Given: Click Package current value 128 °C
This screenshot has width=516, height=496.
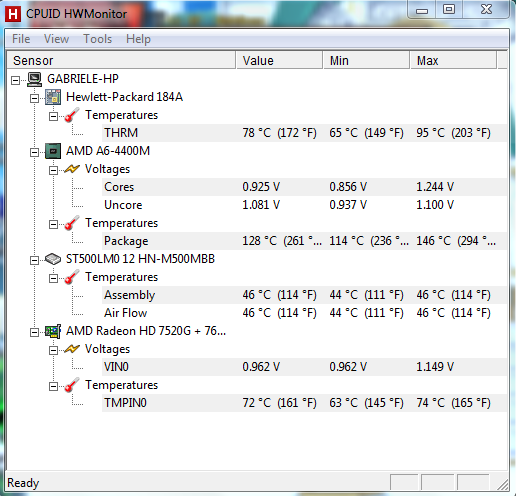Looking at the screenshot, I should click(282, 241).
